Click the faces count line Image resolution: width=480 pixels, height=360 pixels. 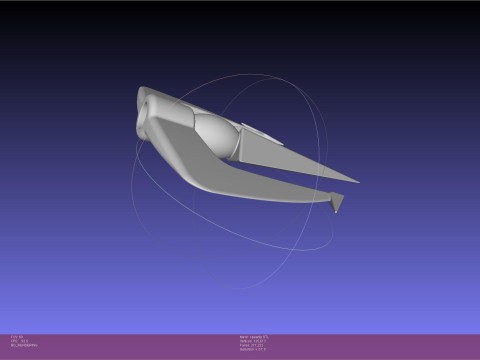point(251,345)
